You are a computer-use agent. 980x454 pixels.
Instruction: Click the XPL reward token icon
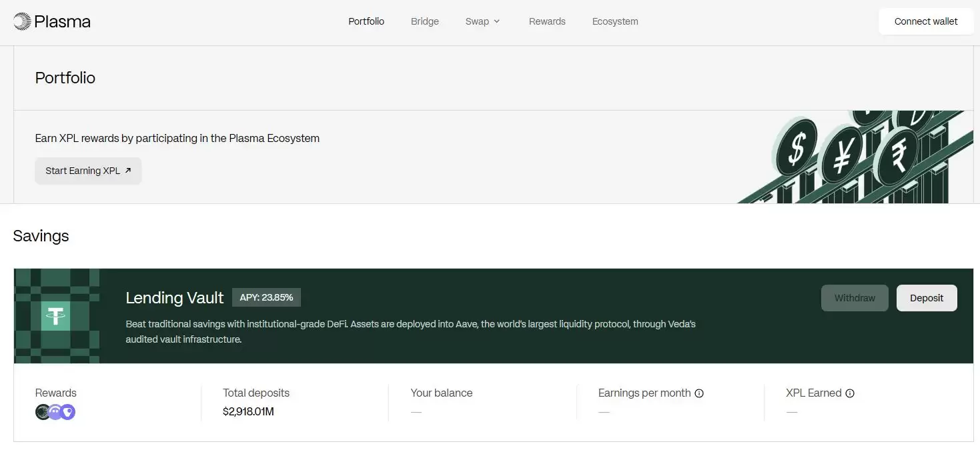[x=43, y=412]
